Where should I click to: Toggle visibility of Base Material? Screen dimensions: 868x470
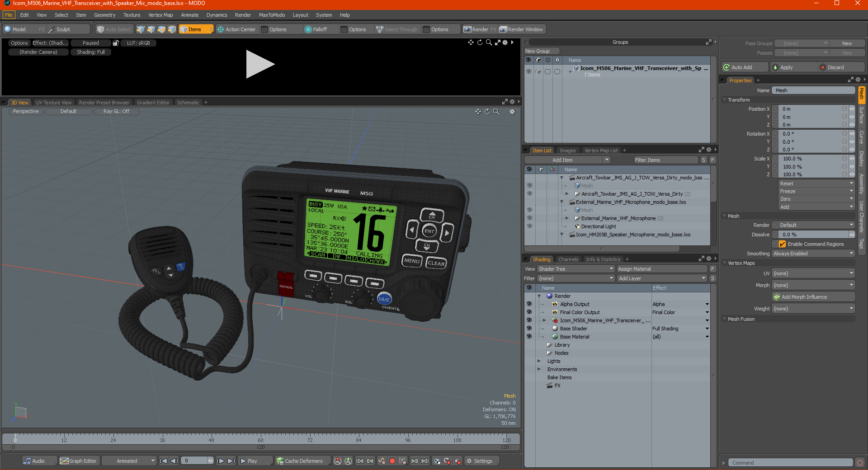tap(529, 337)
